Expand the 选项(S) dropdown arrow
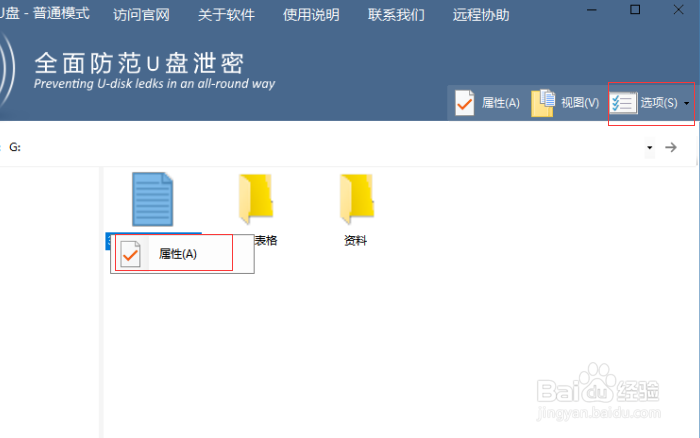The height and width of the screenshot is (438, 700). (687, 103)
